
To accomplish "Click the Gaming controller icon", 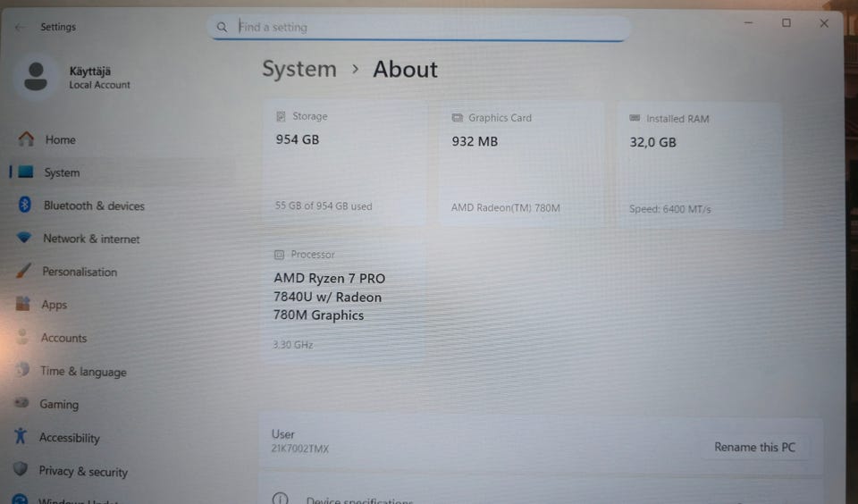I will coord(21,403).
